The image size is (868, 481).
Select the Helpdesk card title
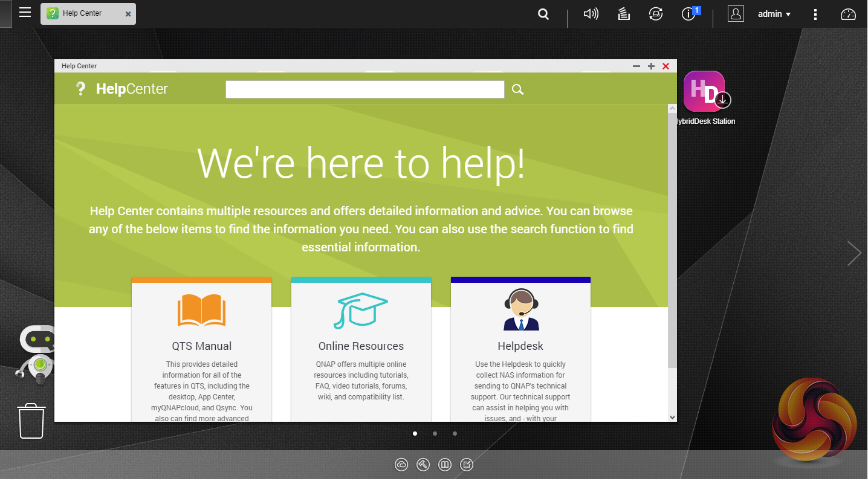point(520,346)
